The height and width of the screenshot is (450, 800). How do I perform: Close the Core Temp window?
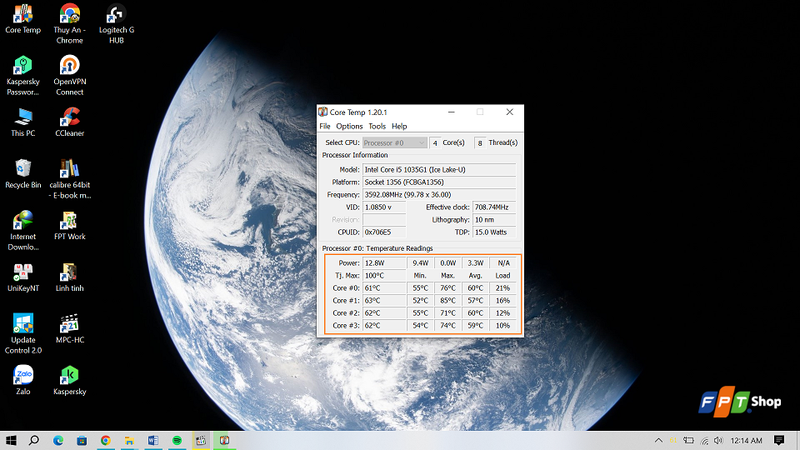pos(509,112)
